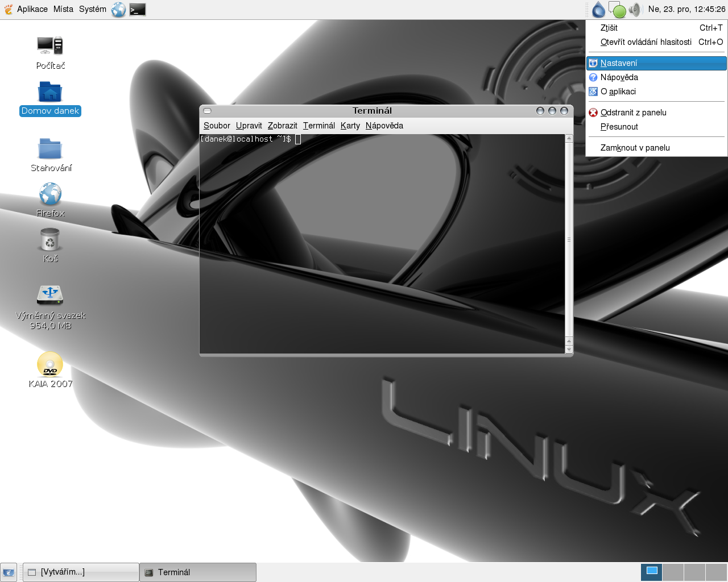
Task: Open the Upravit menu in Terminál
Action: [x=249, y=126]
